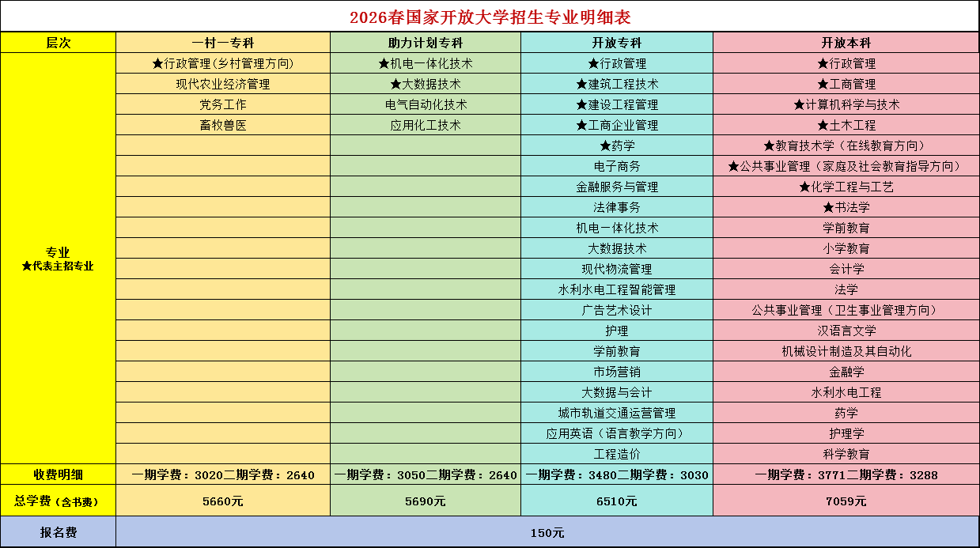Screen dimensions: 980x548
Task: Click 畜牧兽医 in the 一村一专科 column
Action: tap(223, 124)
